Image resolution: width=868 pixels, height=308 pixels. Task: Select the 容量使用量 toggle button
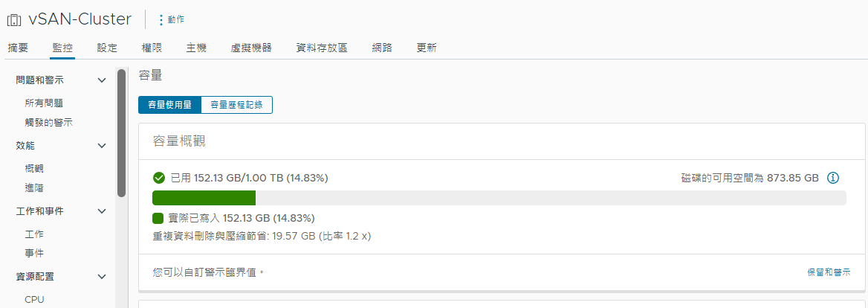(x=170, y=105)
